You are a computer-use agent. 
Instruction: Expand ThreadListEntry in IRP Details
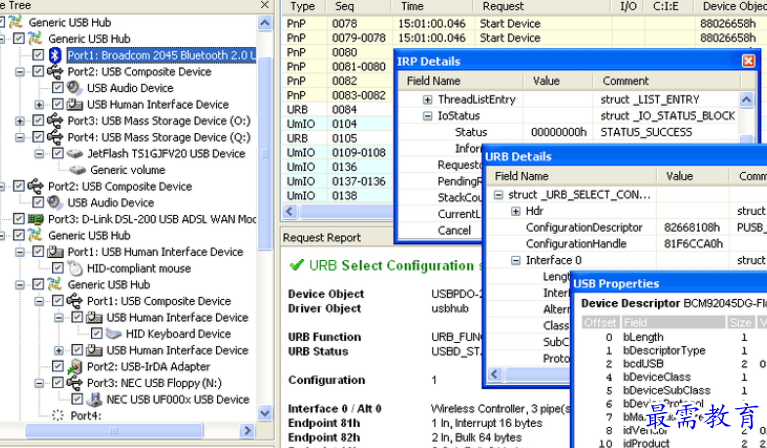428,100
